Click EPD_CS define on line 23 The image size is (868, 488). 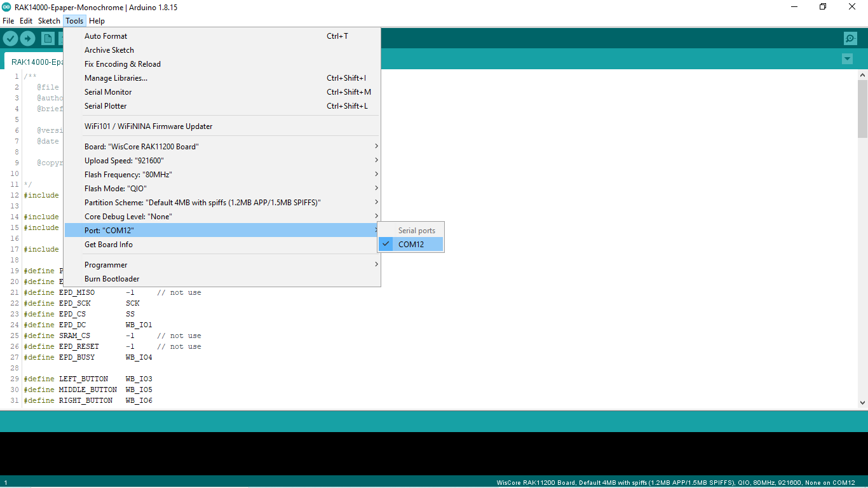pos(72,314)
